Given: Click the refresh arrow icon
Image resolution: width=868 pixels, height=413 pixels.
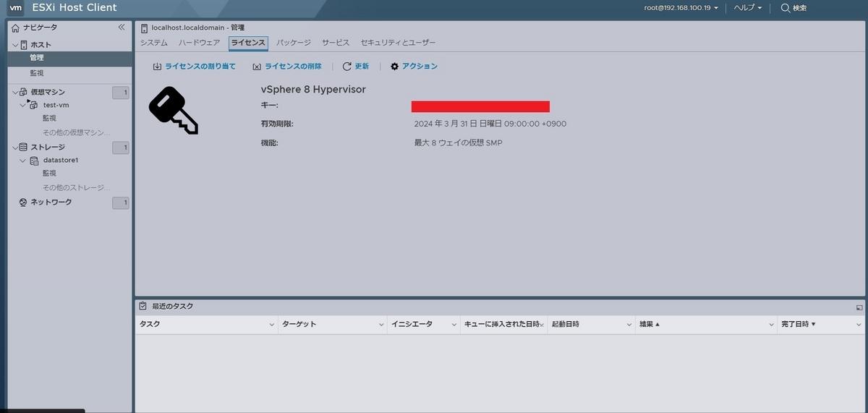Looking at the screenshot, I should [x=347, y=67].
